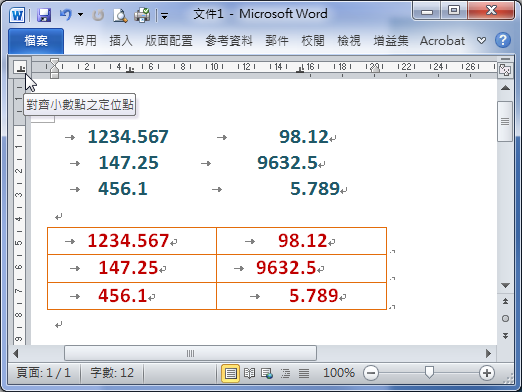Open the 檢視 ribbon tab

[x=349, y=41]
